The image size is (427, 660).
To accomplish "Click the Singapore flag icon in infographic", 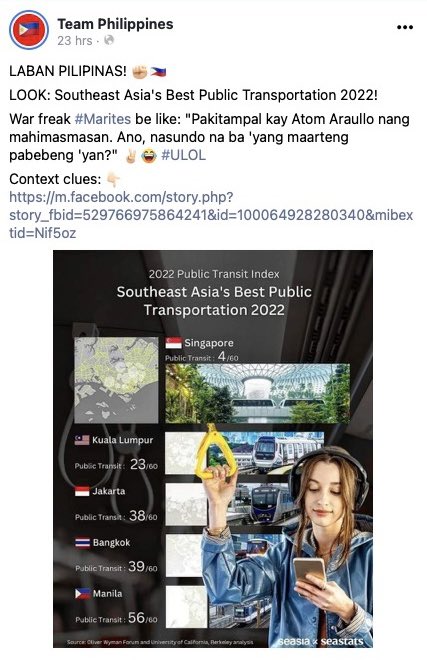I will click(x=173, y=343).
